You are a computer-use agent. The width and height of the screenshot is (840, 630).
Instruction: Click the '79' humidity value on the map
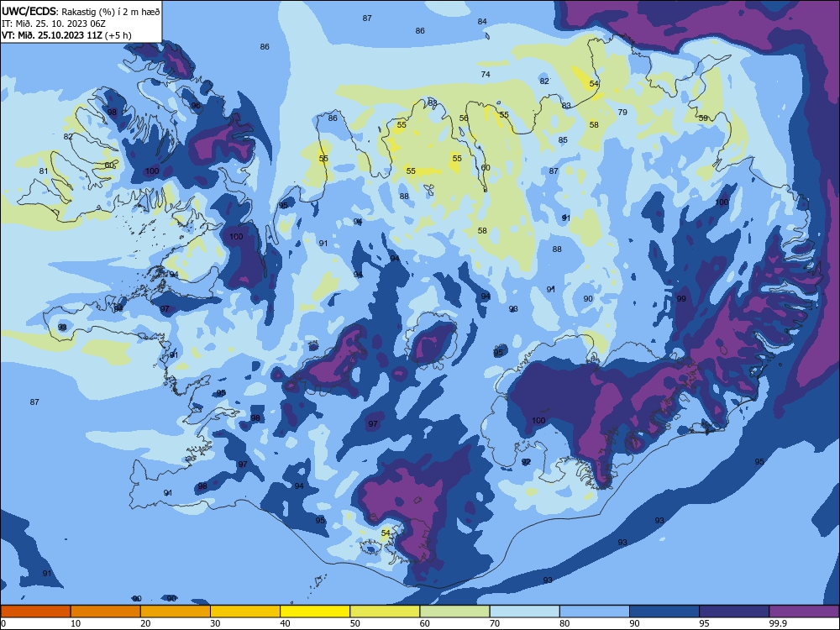point(622,112)
